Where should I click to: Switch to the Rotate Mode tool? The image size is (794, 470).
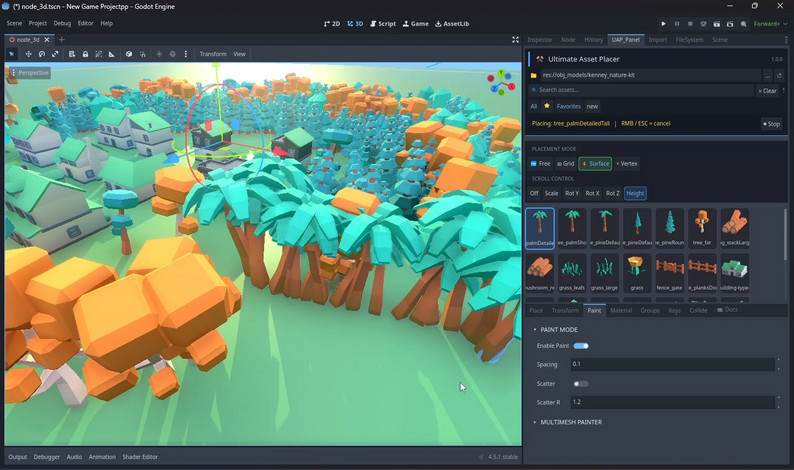coord(42,54)
